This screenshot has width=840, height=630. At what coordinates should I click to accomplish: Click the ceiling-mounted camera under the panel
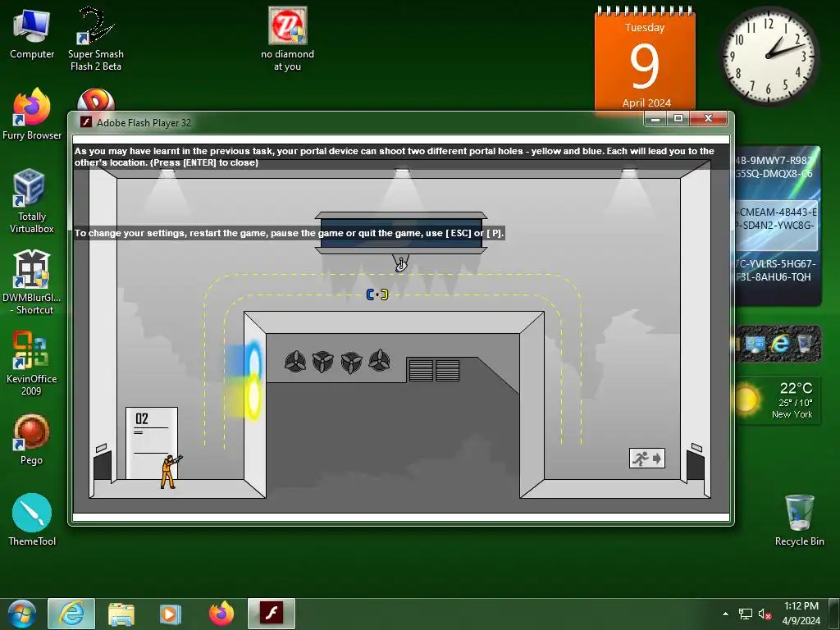(400, 262)
